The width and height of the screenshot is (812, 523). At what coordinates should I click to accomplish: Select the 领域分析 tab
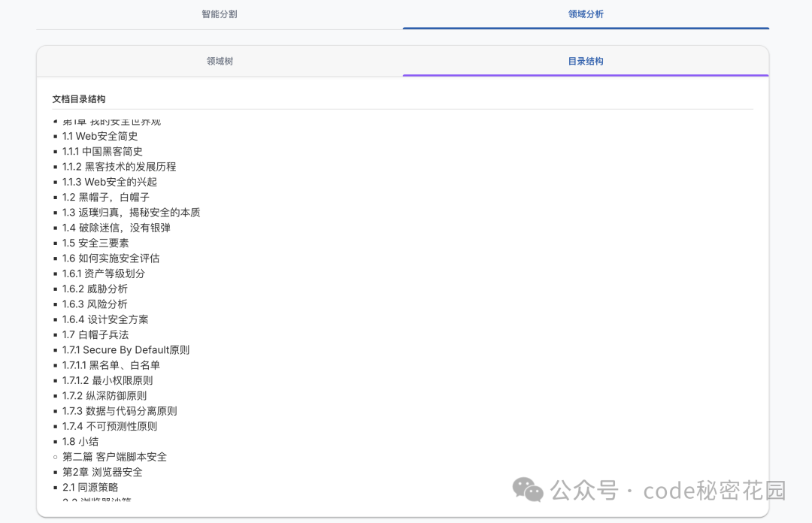click(x=586, y=14)
